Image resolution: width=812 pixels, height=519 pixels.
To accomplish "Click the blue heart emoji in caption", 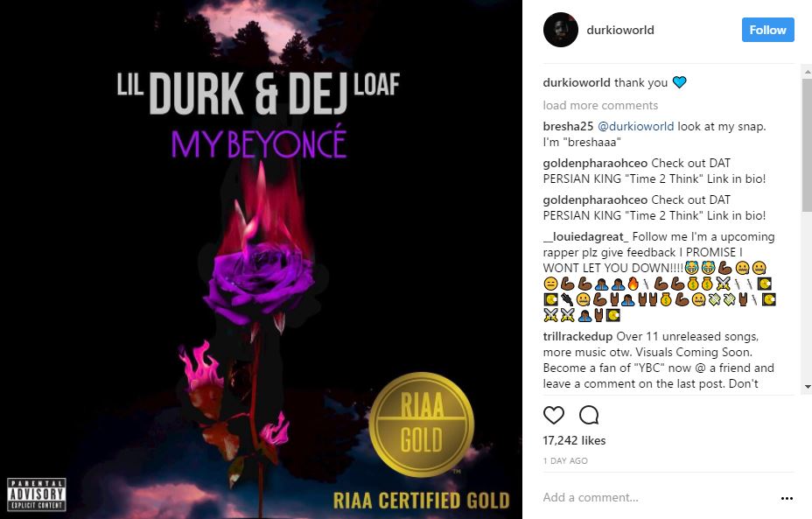I will tap(679, 82).
